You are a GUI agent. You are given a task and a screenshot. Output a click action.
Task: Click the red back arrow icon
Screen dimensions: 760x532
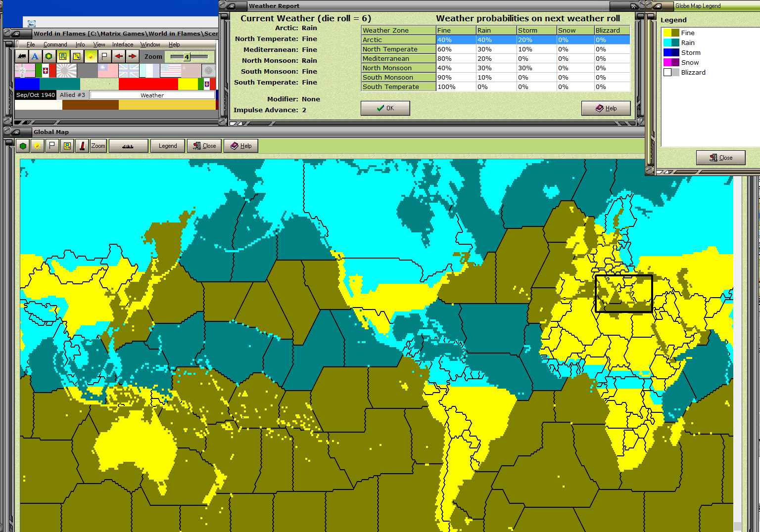tap(119, 56)
